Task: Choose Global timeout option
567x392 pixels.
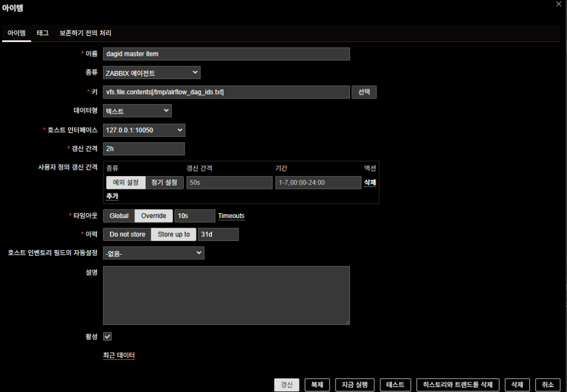Action: [x=119, y=216]
